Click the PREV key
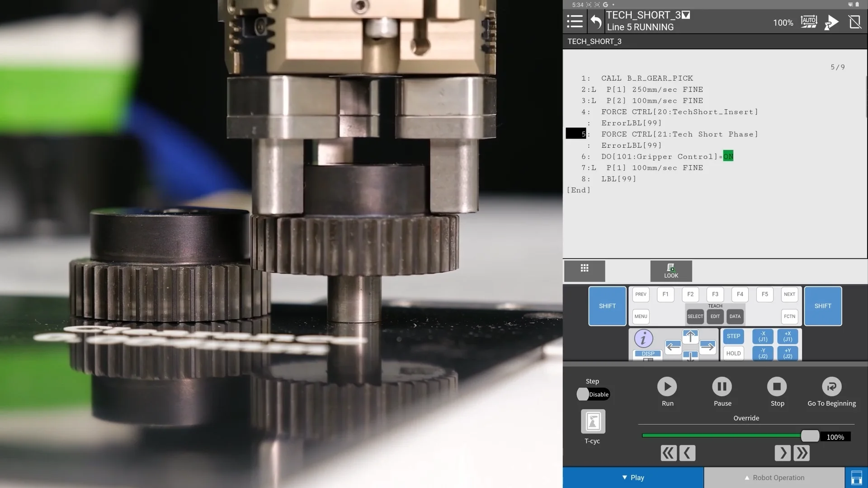The height and width of the screenshot is (488, 868). pos(641,294)
